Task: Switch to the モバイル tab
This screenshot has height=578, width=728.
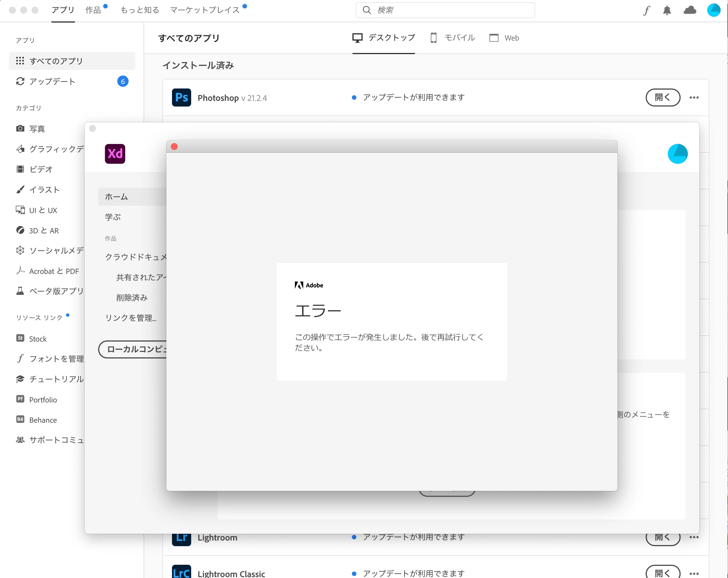Action: 453,38
